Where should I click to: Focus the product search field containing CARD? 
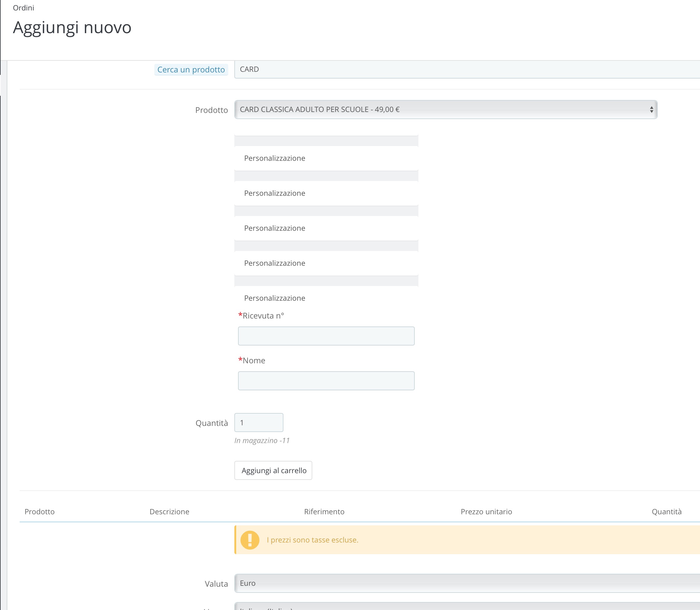tap(466, 69)
